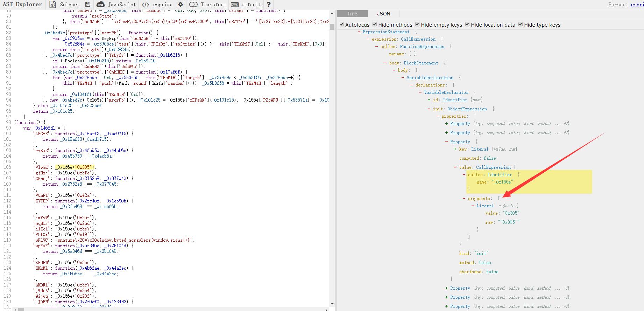Image resolution: width=644 pixels, height=311 pixels.
Task: Click 'LBGzE' key on line 100
Action: (42, 133)
